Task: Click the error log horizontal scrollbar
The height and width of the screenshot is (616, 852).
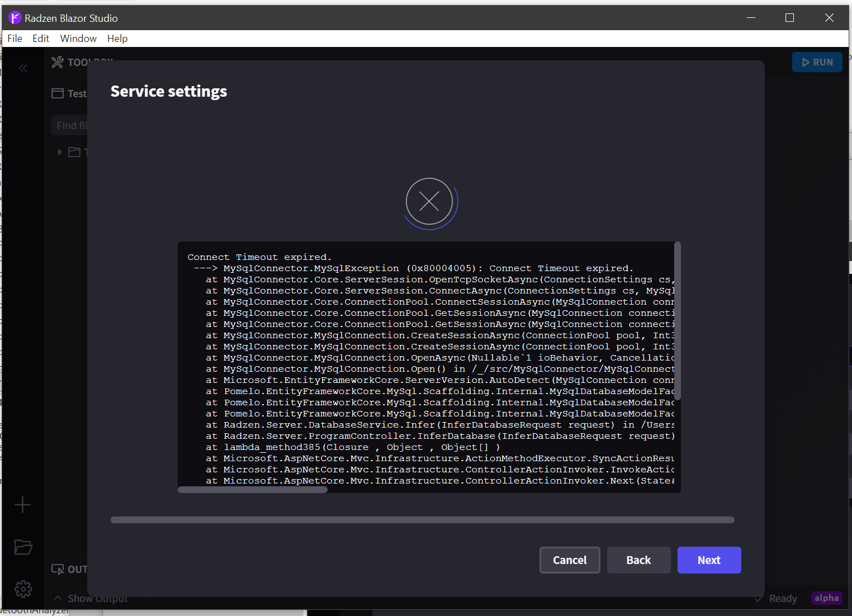Action: pyautogui.click(x=253, y=489)
